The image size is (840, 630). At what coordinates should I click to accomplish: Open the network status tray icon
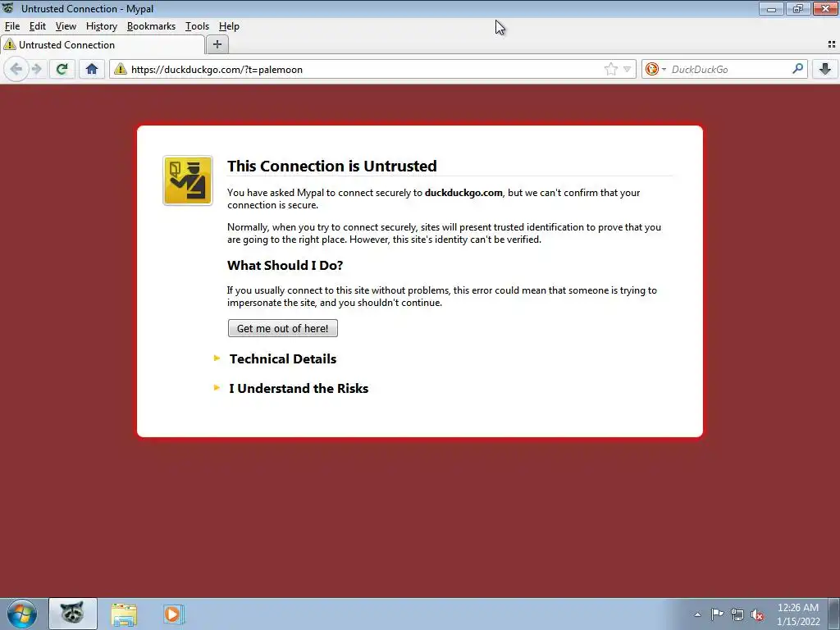tap(737, 614)
